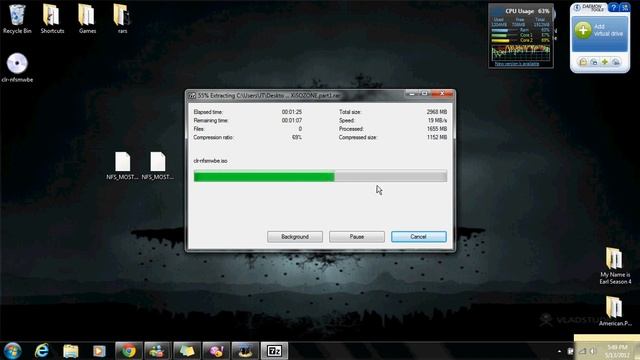Click the taskbar icon left of 7z
This screenshot has height=360, width=640.
[245, 351]
